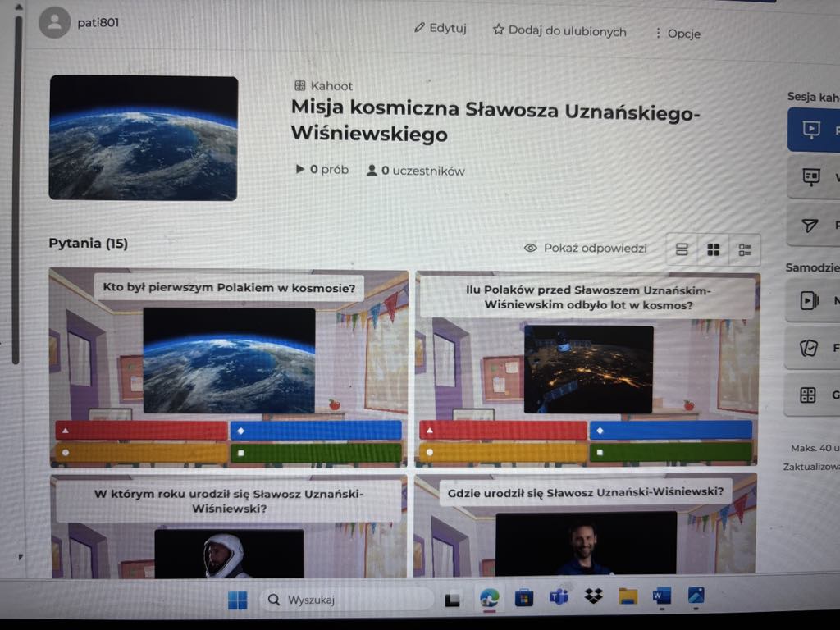Switch questions to detailed list view
Image resolution: width=840 pixels, height=630 pixels.
tap(745, 249)
